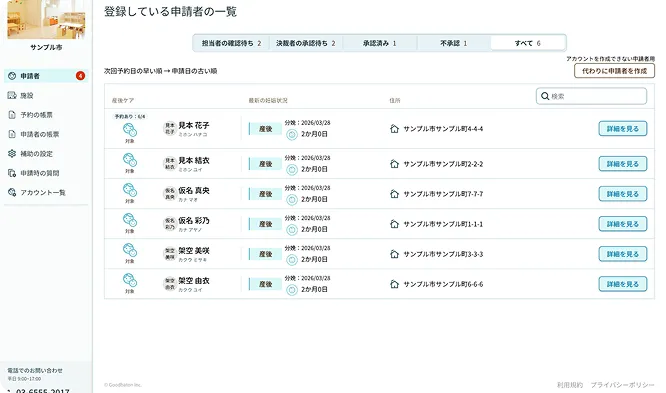Click the facility photo above サンプル市
The height and width of the screenshot is (393, 666).
46,19
